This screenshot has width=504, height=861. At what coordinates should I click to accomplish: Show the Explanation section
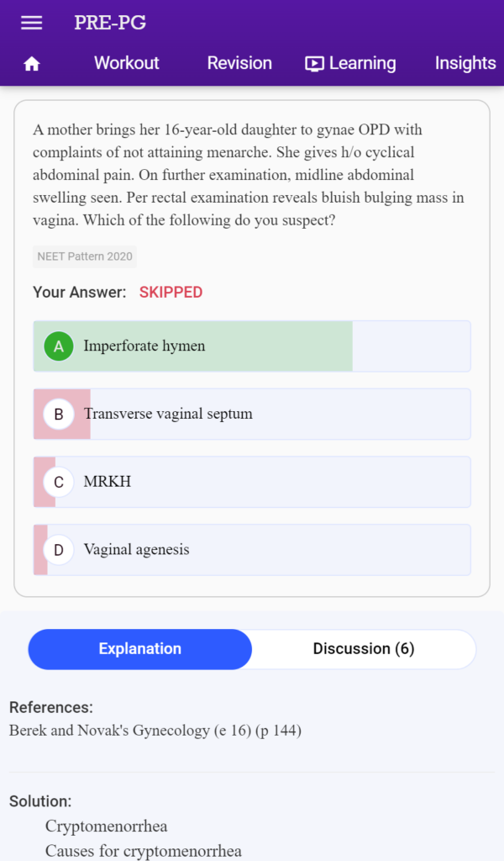click(x=139, y=649)
